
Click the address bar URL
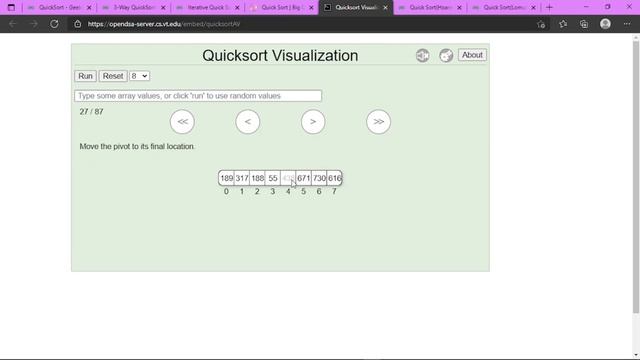point(164,24)
